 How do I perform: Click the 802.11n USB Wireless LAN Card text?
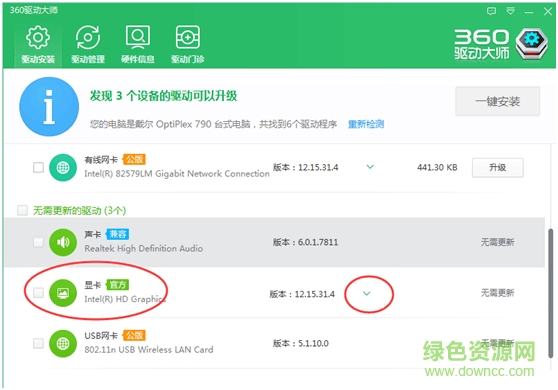(x=149, y=349)
